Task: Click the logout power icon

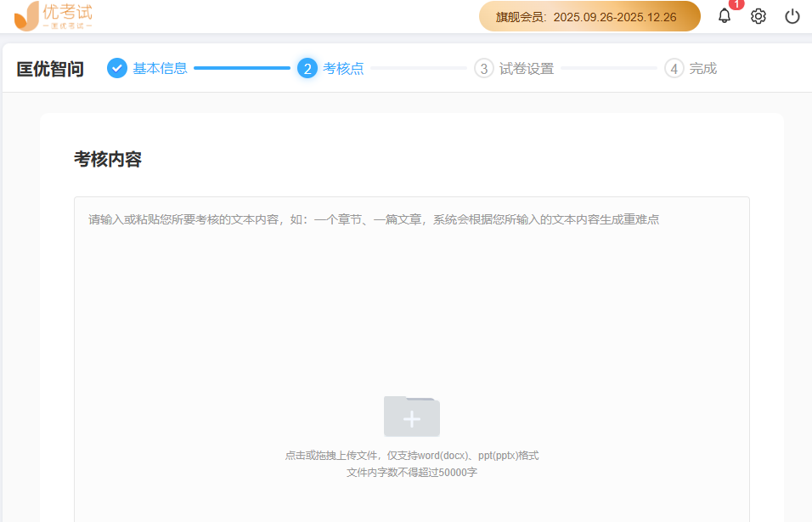Action: (x=792, y=16)
